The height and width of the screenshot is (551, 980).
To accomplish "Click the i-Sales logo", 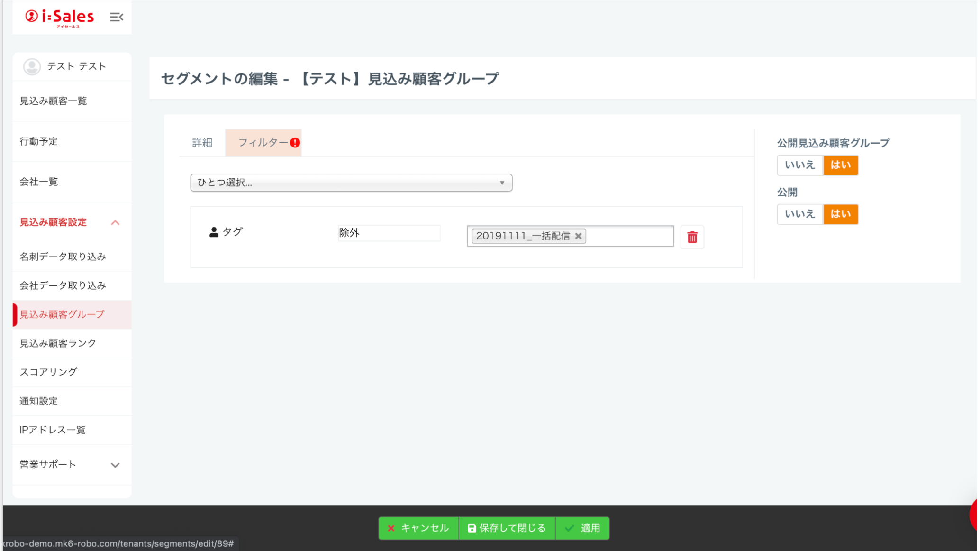I will [60, 17].
